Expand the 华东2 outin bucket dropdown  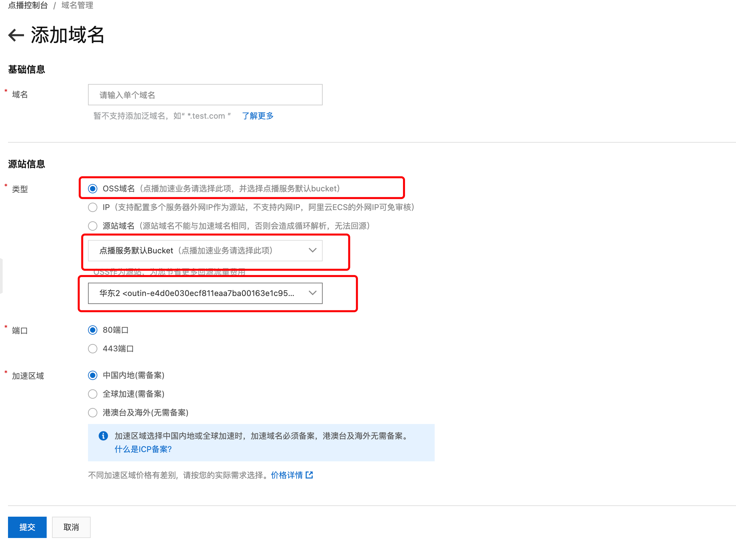205,293
